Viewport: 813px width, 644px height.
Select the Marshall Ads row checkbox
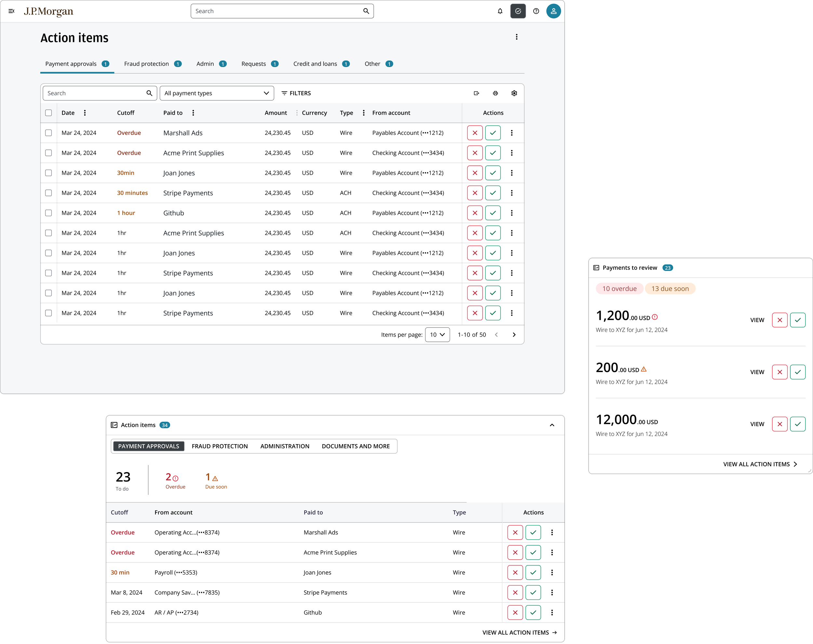(x=49, y=133)
